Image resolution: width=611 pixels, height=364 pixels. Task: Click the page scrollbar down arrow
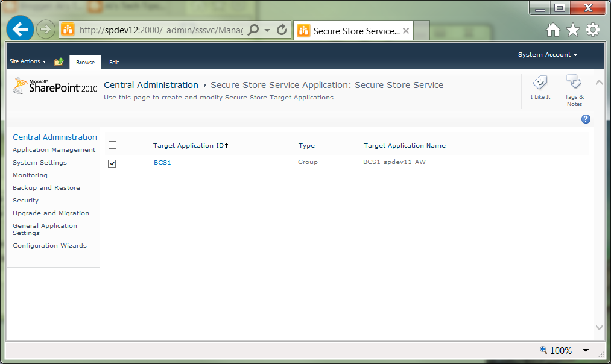coord(600,327)
